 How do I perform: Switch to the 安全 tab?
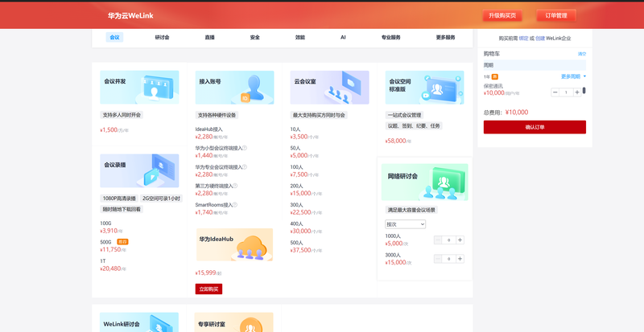[x=255, y=37]
